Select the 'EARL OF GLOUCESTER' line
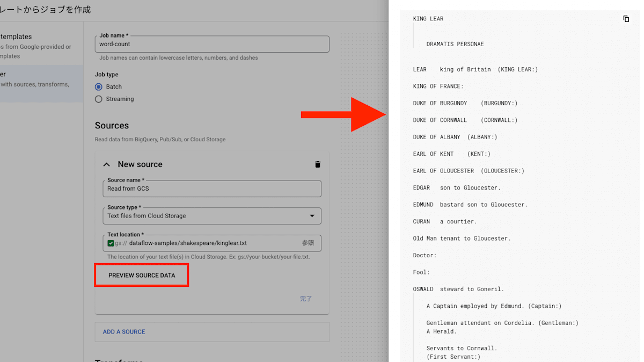644x362 pixels. [469, 171]
